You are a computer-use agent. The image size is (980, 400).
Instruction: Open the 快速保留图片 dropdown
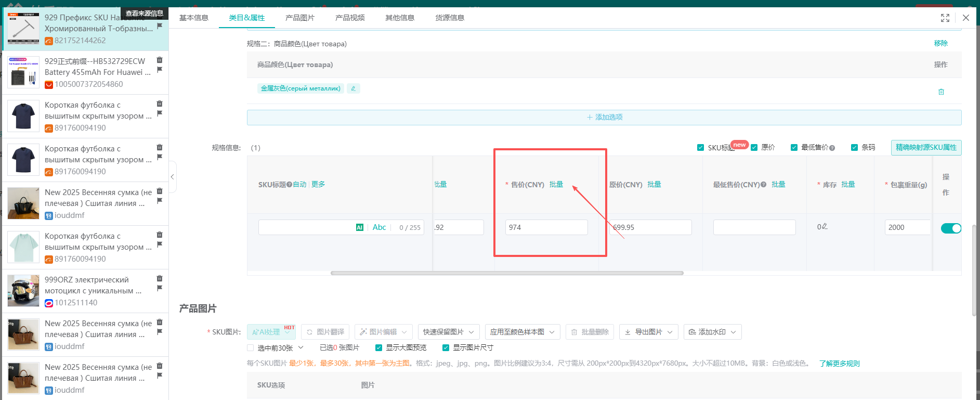(x=448, y=332)
